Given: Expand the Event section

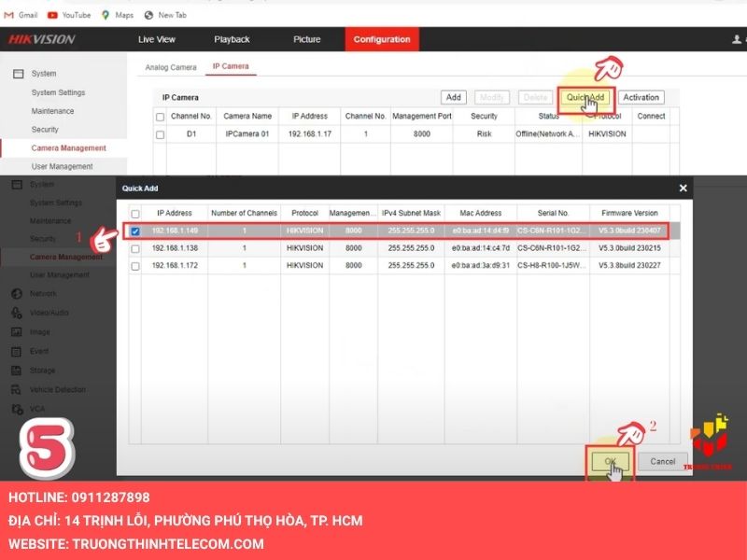Looking at the screenshot, I should point(39,352).
